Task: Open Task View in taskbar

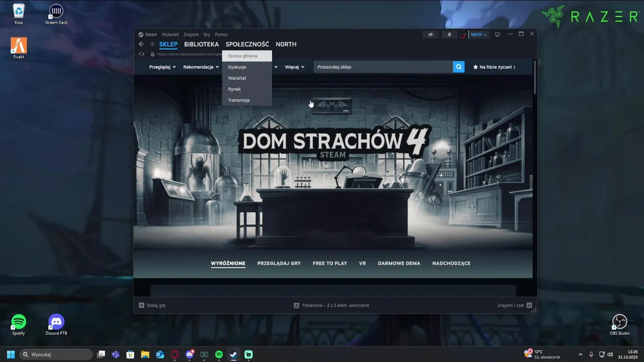Action: (101, 354)
